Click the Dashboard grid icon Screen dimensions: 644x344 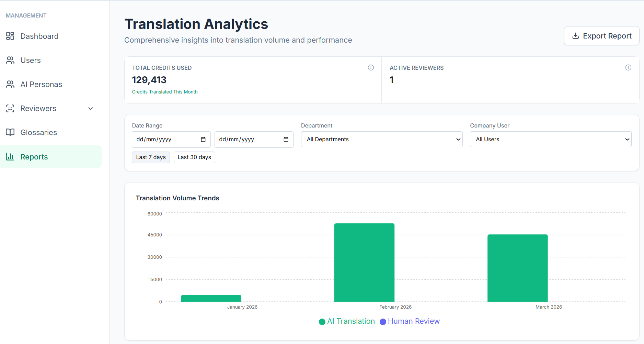tap(10, 36)
